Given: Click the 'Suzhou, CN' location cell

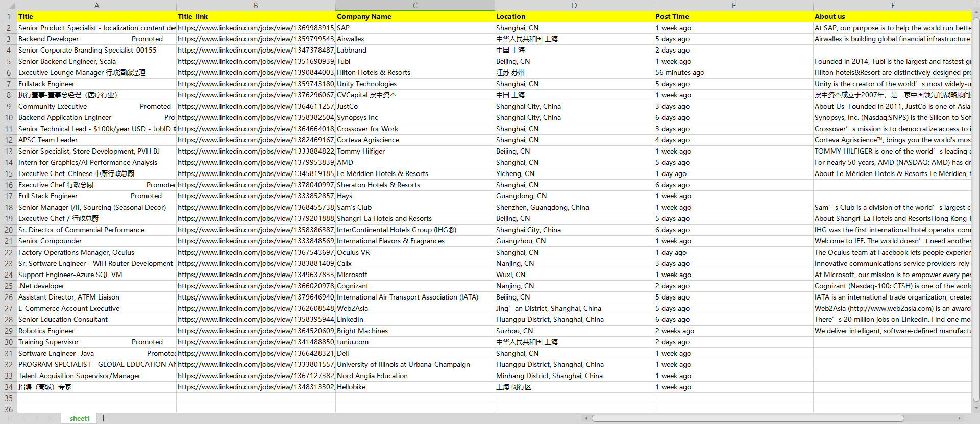Looking at the screenshot, I should [574, 331].
